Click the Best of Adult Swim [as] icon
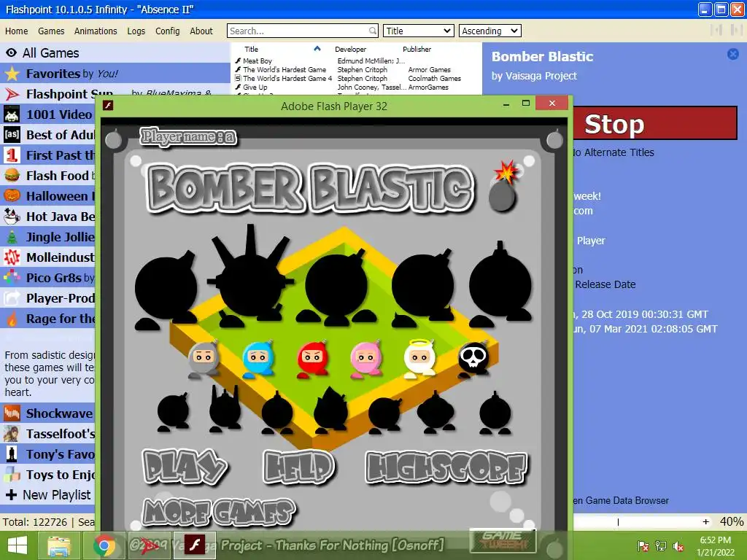Image resolution: width=747 pixels, height=560 pixels. pyautogui.click(x=12, y=135)
